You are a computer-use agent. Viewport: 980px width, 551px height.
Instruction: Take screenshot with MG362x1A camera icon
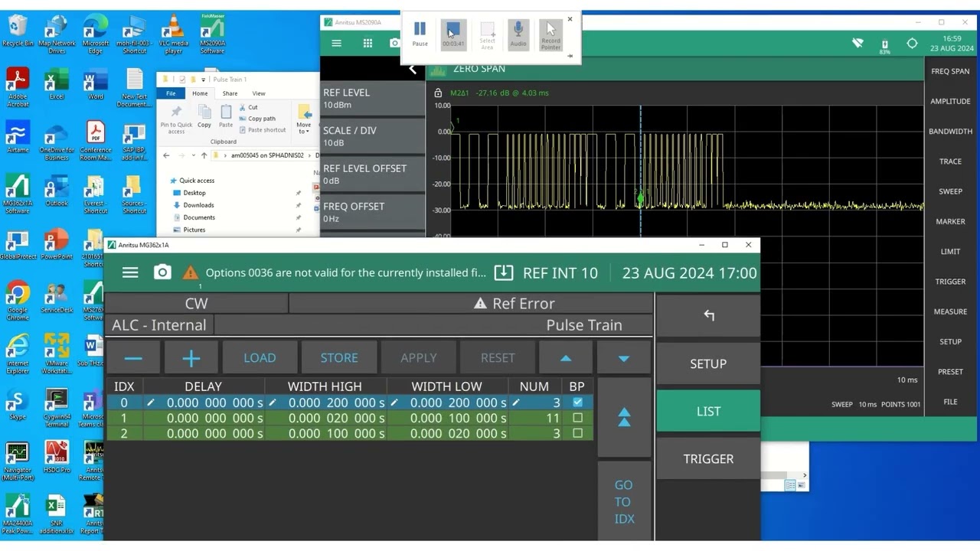(x=162, y=272)
